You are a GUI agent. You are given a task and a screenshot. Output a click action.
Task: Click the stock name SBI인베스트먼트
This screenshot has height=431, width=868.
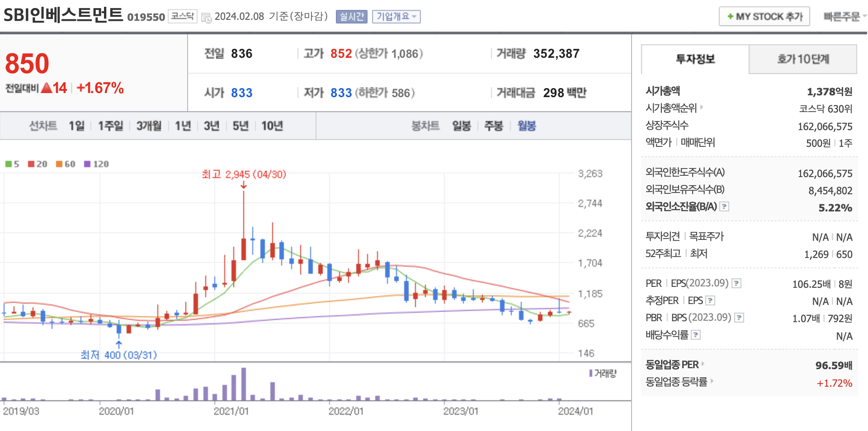63,15
